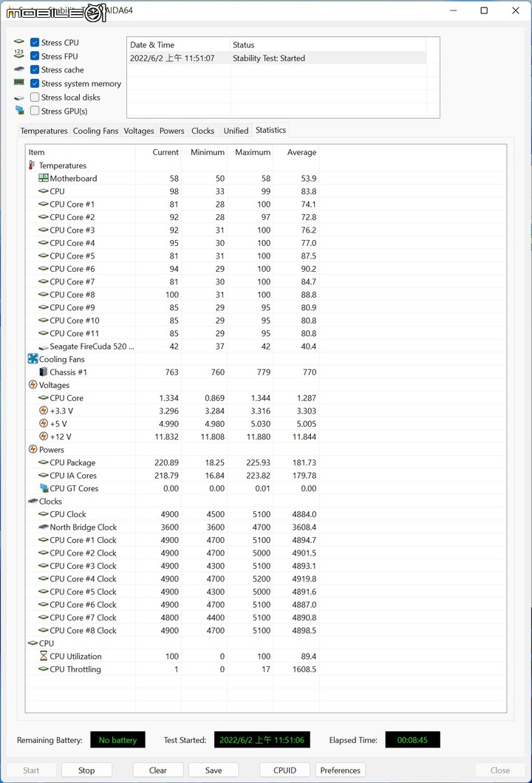The image size is (532, 783).
Task: Open the CPUID window
Action: (284, 770)
